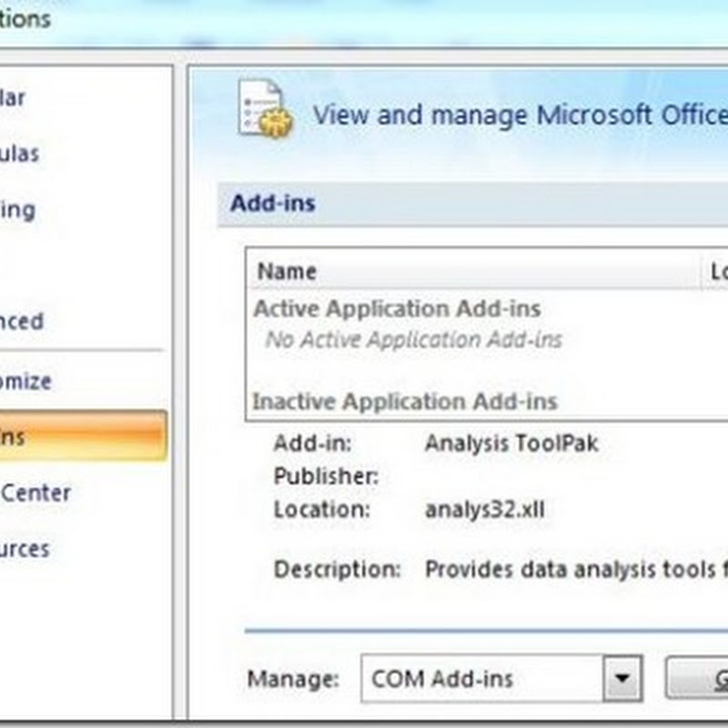The image size is (728, 728).
Task: Select the Inactive Application Add-ins group
Action: coord(404,400)
